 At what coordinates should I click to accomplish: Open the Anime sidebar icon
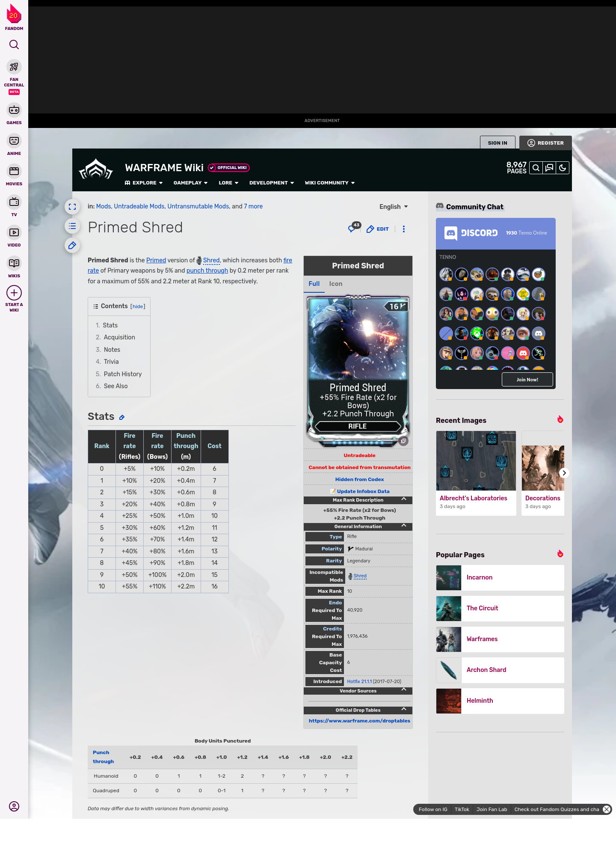tap(14, 141)
